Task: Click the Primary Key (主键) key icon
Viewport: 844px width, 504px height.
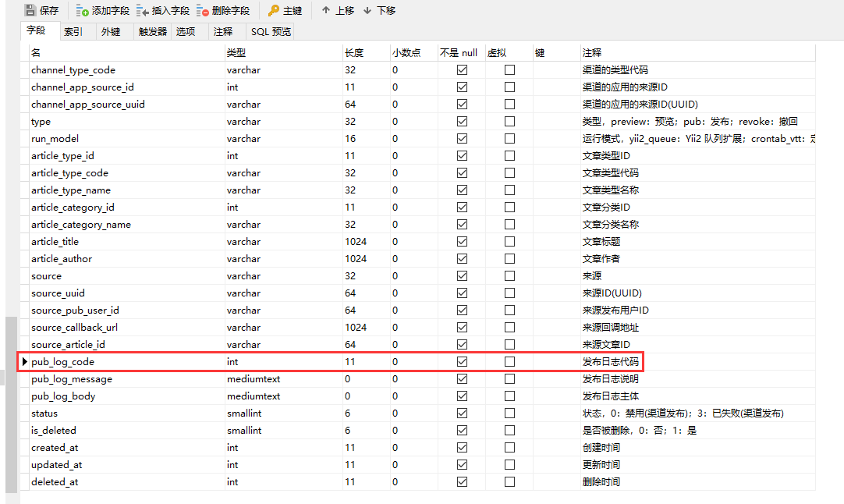Action: pos(273,10)
